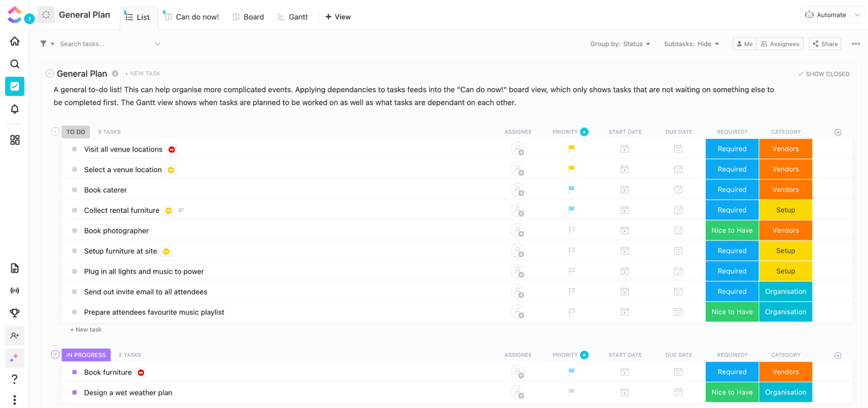Open Notifications from the sidebar

(14, 109)
